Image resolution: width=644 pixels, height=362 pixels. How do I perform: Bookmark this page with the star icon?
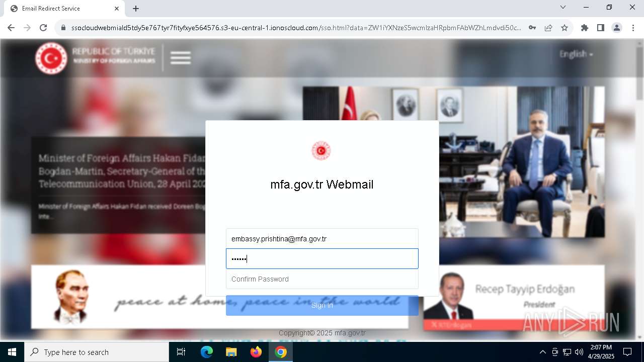click(565, 28)
